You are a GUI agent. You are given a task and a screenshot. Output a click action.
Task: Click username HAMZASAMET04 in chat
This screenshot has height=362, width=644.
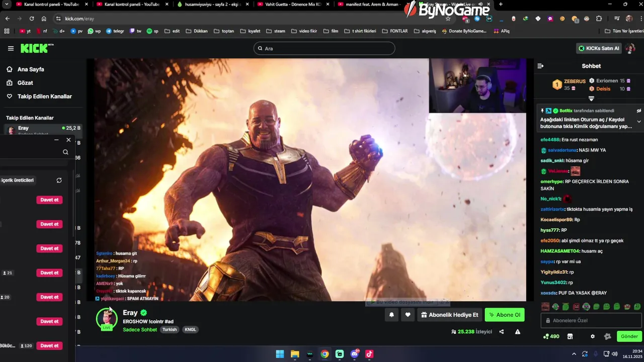pyautogui.click(x=560, y=251)
